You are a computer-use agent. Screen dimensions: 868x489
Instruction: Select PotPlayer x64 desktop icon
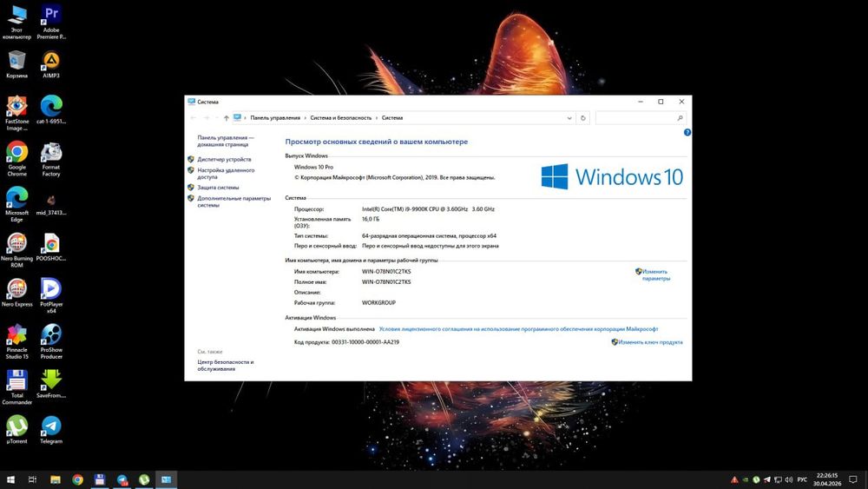tap(51, 296)
